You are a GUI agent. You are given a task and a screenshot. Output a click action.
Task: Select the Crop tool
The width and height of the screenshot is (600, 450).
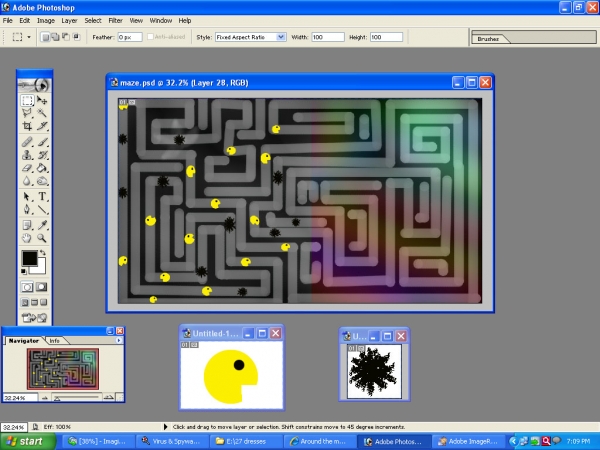27,126
